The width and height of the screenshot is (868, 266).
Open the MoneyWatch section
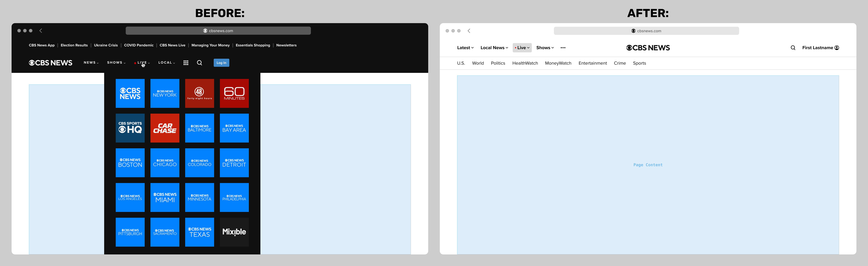(558, 63)
